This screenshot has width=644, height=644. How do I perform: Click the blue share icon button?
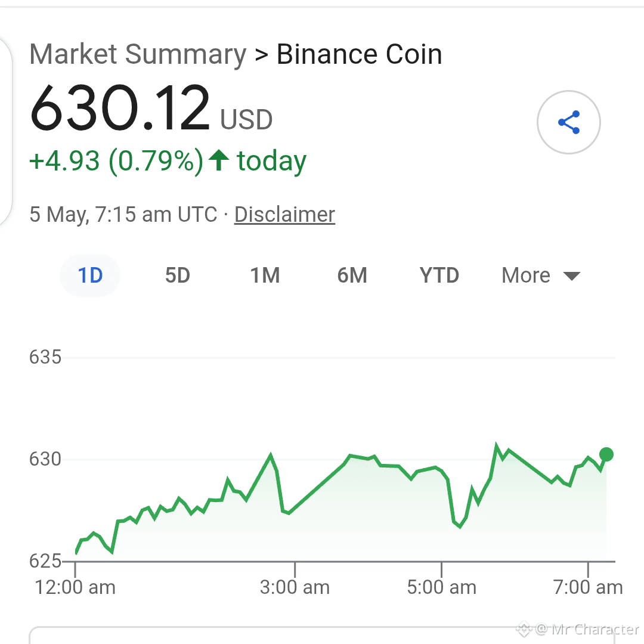568,122
